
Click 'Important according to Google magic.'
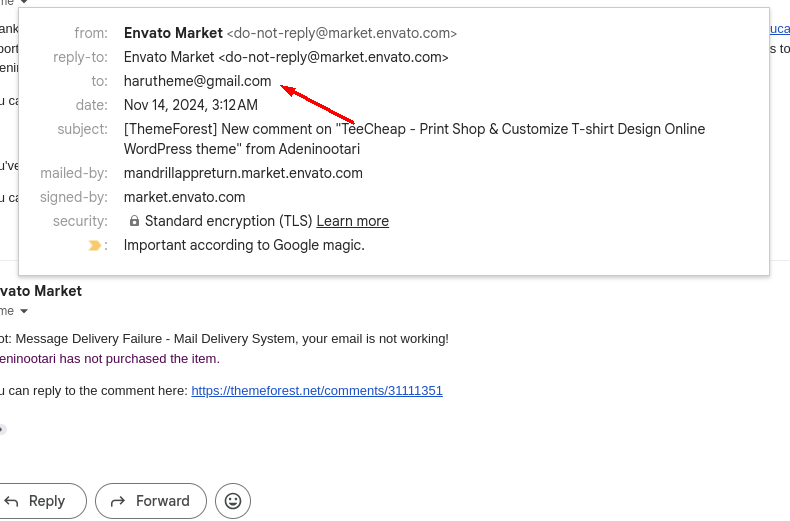pyautogui.click(x=244, y=245)
